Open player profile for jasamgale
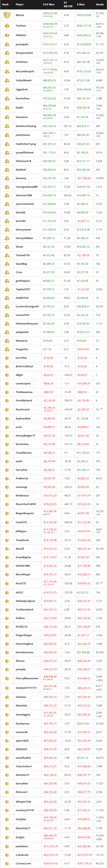The height and width of the screenshot is (868, 107). pyautogui.click(x=22, y=44)
